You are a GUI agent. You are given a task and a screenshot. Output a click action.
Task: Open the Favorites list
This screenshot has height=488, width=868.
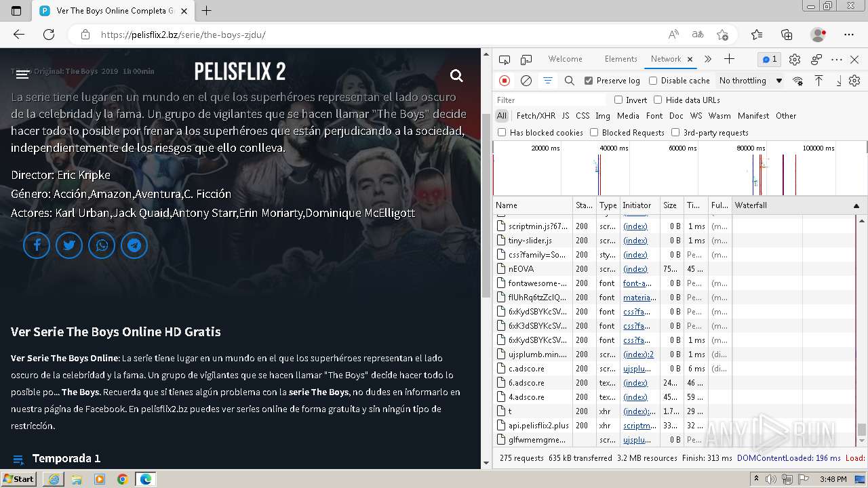pyautogui.click(x=757, y=35)
